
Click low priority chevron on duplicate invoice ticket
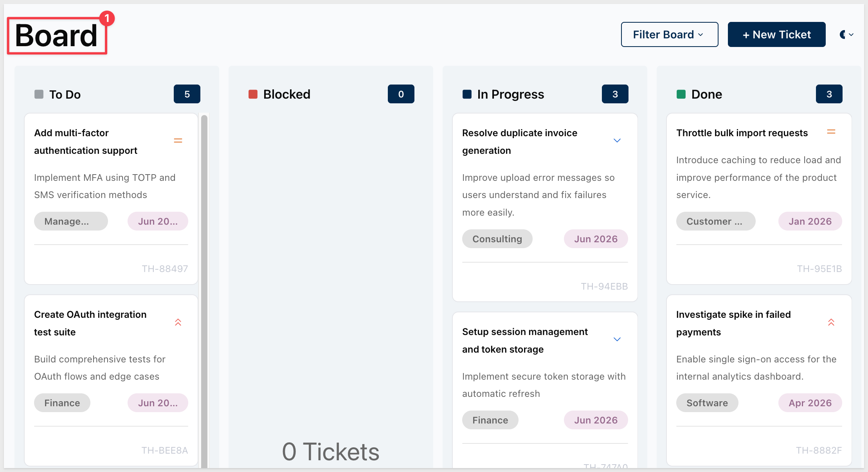pos(617,141)
